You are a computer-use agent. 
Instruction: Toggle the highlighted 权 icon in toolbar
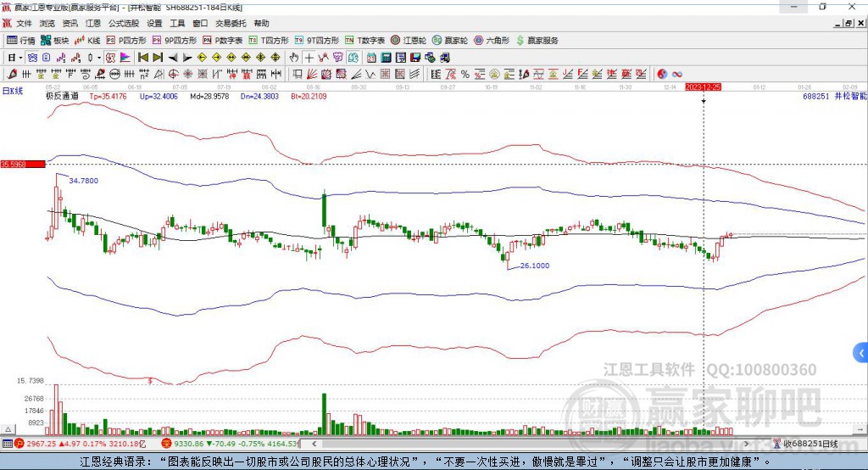point(110,58)
